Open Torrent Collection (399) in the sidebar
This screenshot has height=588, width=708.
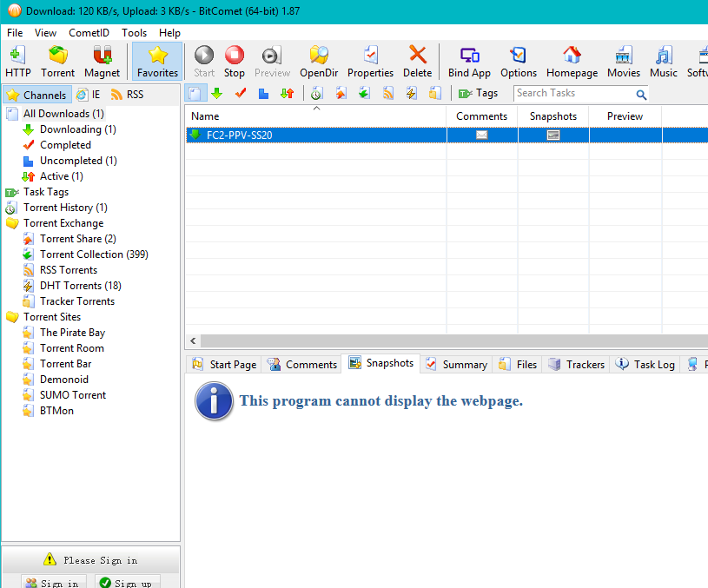click(94, 254)
